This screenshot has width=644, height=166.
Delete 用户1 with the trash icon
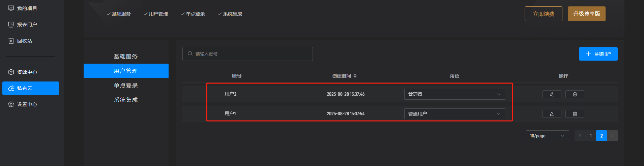(x=575, y=114)
